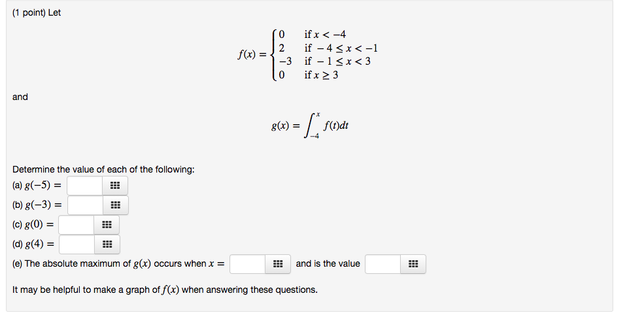Screen dimensions: 644x319
Task: Click the "(a) g(−5) =" label
Action: click(37, 186)
